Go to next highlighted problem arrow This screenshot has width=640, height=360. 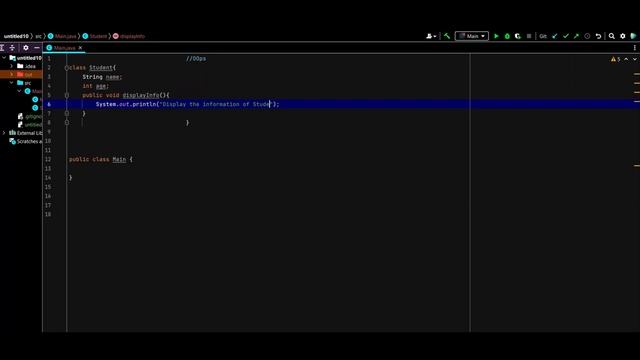[635, 59]
